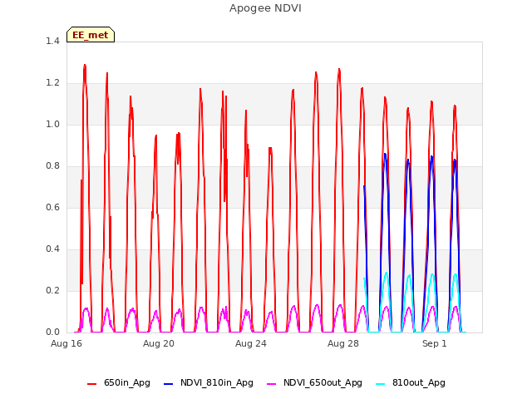Click the EE_met annotation label
The width and height of the screenshot is (532, 399).
91,35
